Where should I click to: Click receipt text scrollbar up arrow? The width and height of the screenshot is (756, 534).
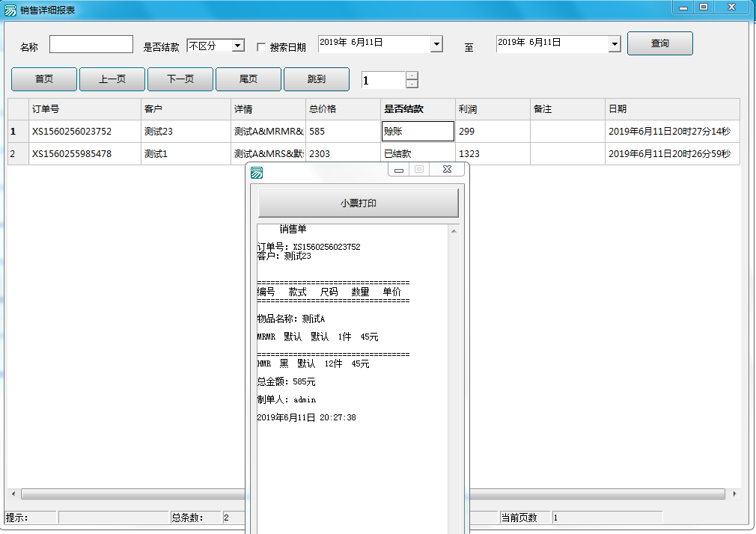click(454, 231)
